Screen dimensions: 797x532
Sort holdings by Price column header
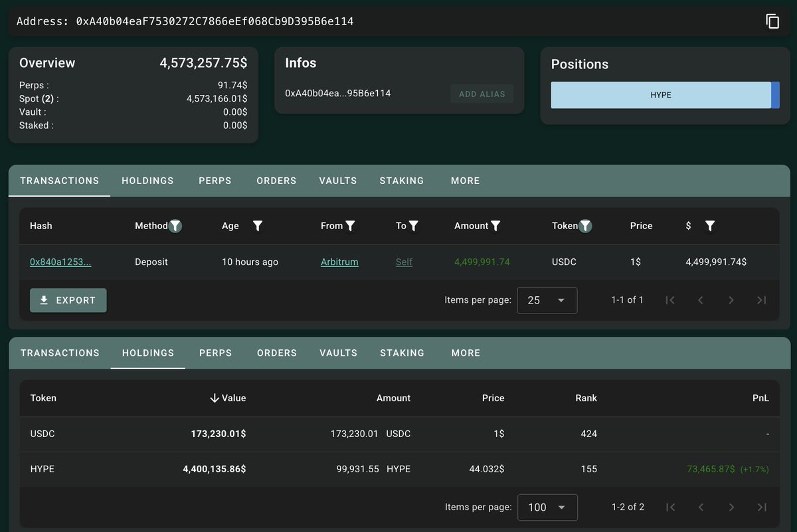[x=493, y=399]
